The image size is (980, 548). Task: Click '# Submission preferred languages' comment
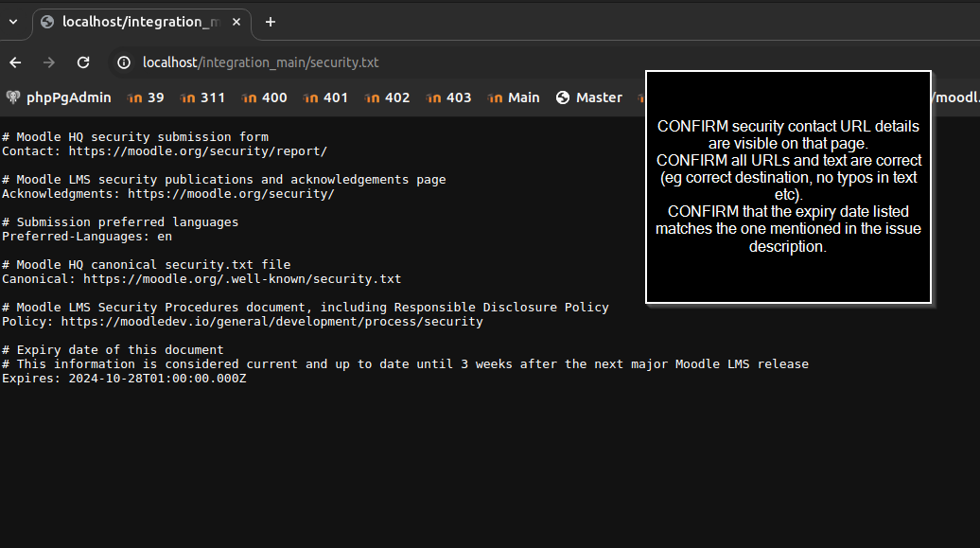120,222
